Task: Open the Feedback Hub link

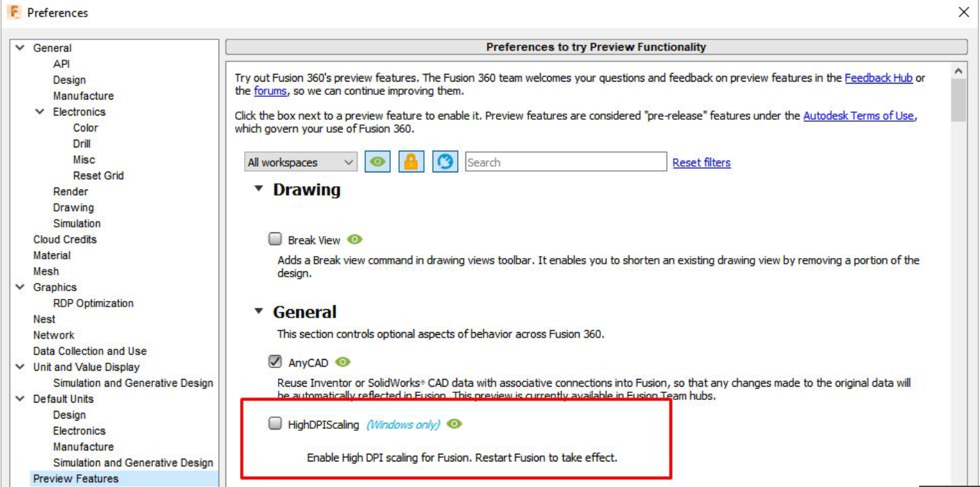Action: tap(878, 78)
